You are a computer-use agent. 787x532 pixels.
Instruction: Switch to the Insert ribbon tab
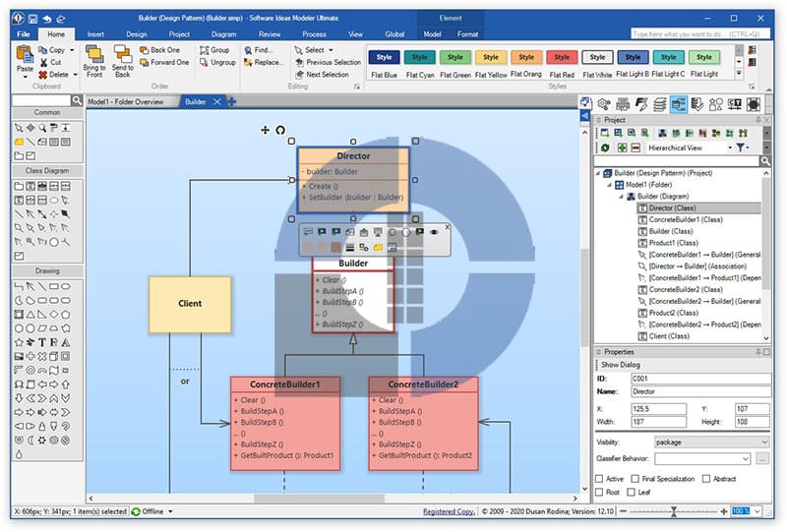pyautogui.click(x=95, y=34)
